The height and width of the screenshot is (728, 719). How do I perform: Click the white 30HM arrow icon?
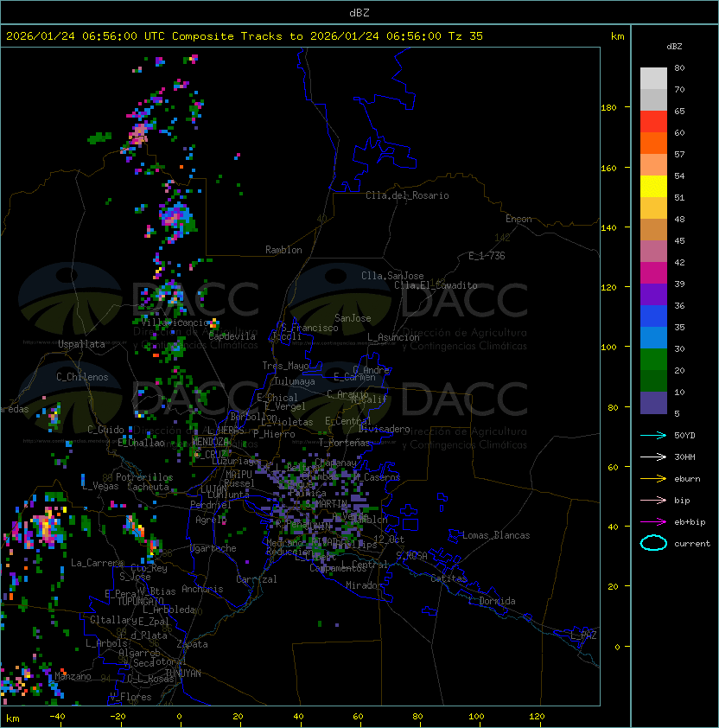click(x=653, y=457)
